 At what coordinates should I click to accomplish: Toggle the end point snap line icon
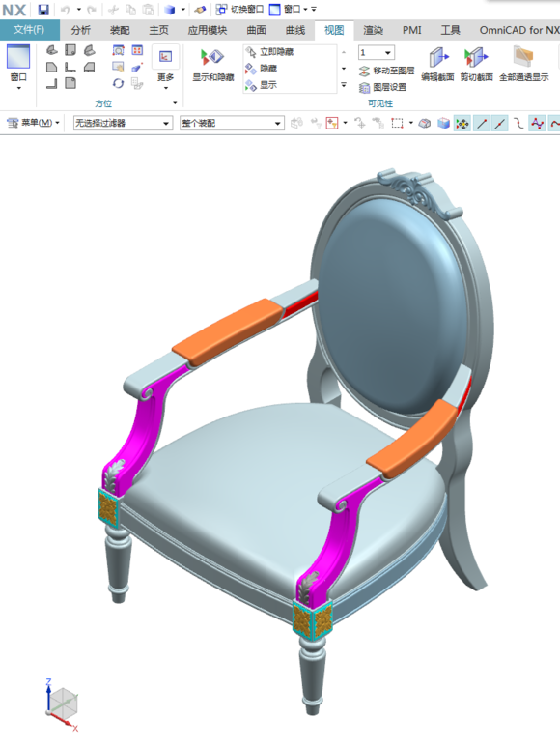[x=482, y=124]
